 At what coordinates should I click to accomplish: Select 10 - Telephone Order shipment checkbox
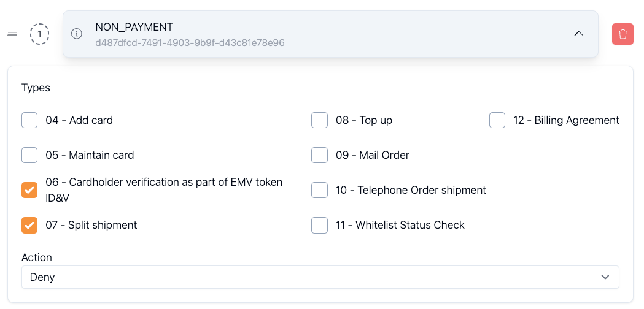coord(319,190)
